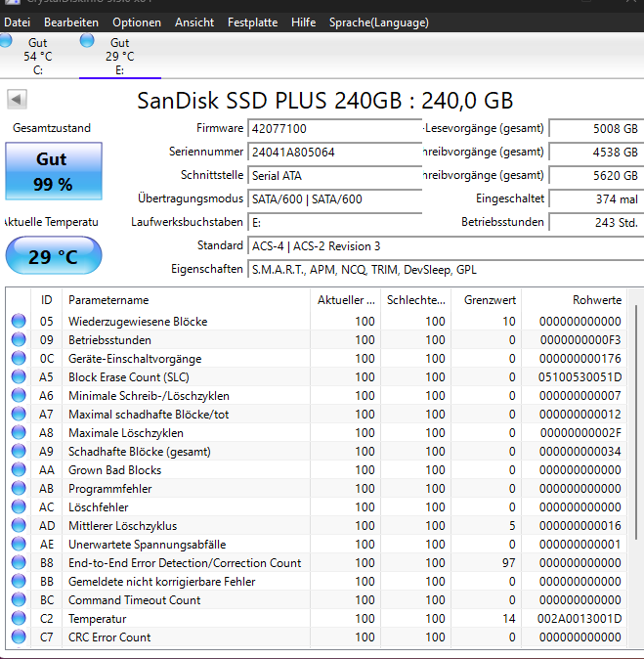Click the Eigenschaften field with S.M.A.R.T. features
Image resolution: width=644 pixels, height=659 pixels.
(x=446, y=270)
